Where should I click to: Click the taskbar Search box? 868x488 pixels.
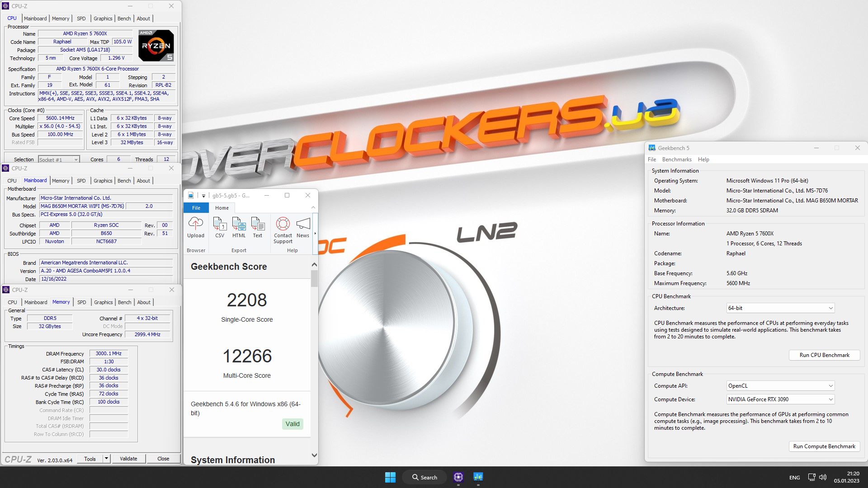point(425,477)
